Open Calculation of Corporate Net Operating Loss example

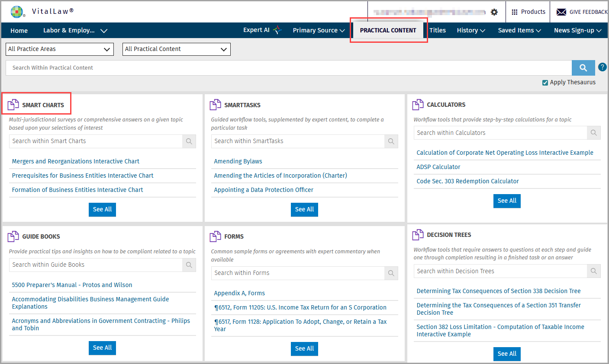(x=505, y=153)
